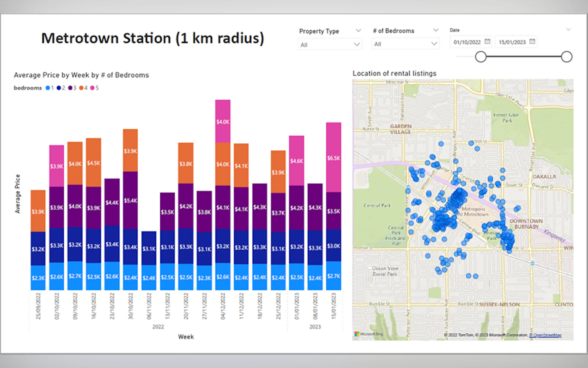This screenshot has width=588, height=368.
Task: Select the $5.4K purple bar segment
Action: tap(130, 200)
